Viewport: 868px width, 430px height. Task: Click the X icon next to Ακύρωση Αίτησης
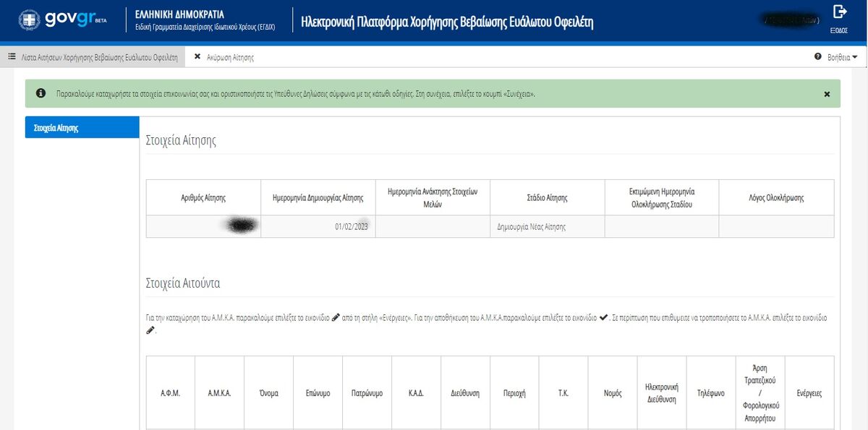(197, 57)
